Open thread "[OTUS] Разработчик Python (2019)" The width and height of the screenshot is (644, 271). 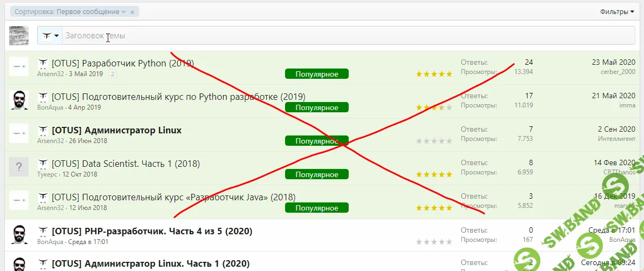pos(123,63)
